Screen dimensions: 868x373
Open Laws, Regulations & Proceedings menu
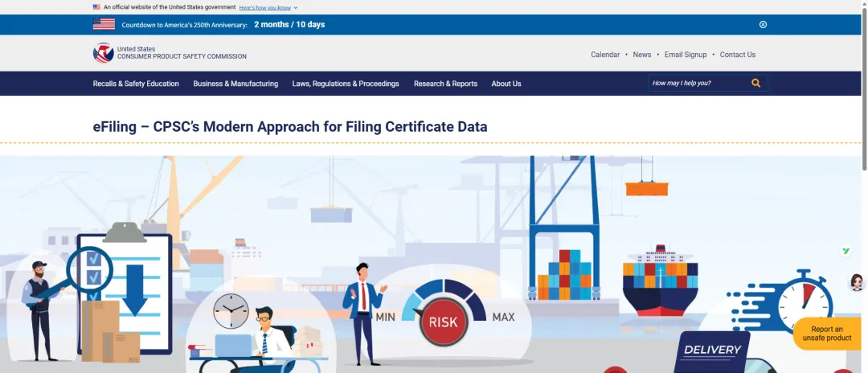pos(346,84)
